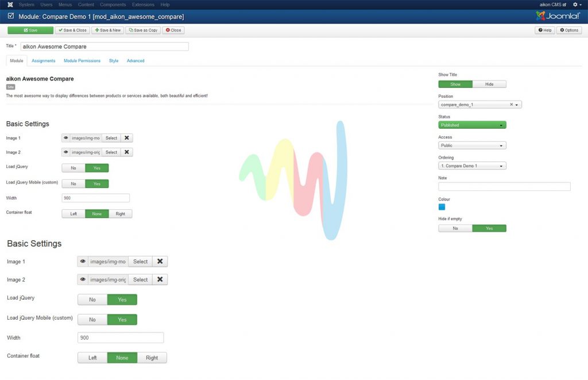Open the System menu
This screenshot has width=588, height=380.
pyautogui.click(x=26, y=5)
